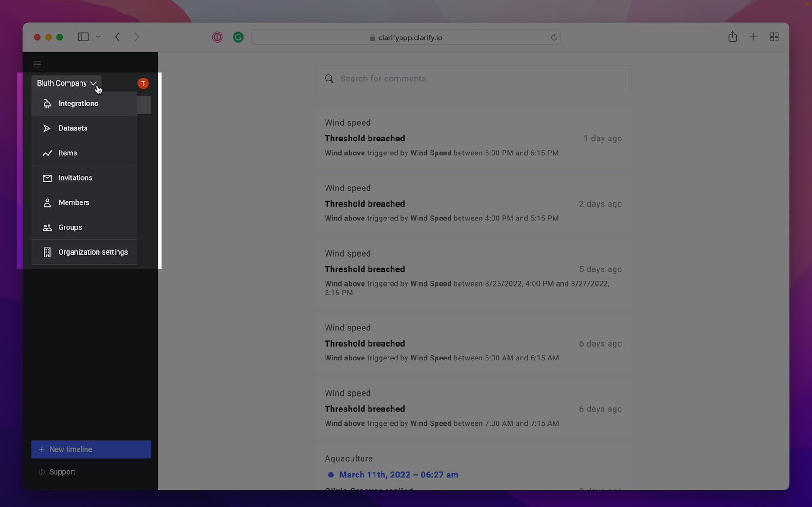This screenshot has width=812, height=507.
Task: Open Organization settings building icon
Action: point(84,252)
